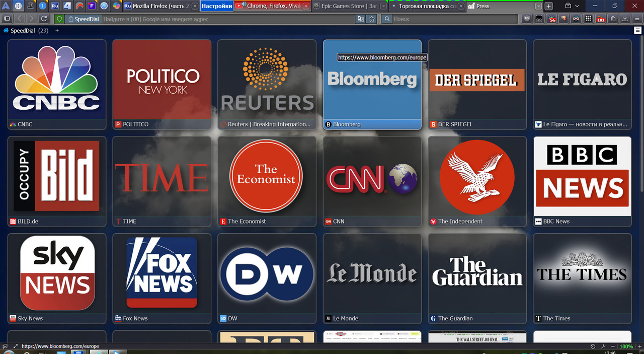Click the translate page icon in address bar

(x=360, y=19)
